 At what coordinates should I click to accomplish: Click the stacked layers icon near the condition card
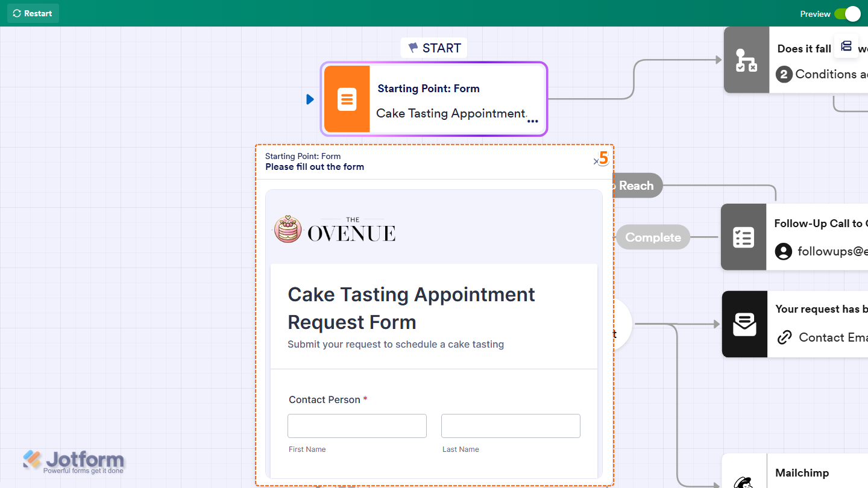coord(846,46)
